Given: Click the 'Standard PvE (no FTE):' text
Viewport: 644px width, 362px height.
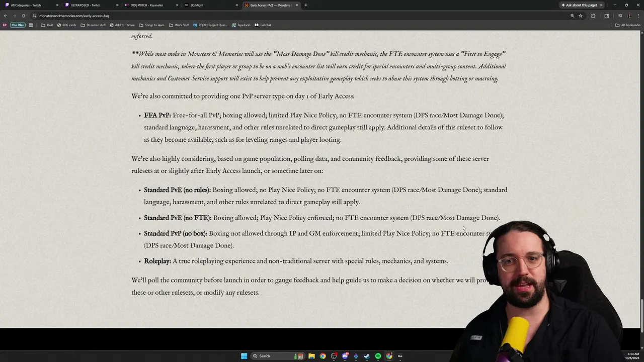Looking at the screenshot, I should pos(178,218).
